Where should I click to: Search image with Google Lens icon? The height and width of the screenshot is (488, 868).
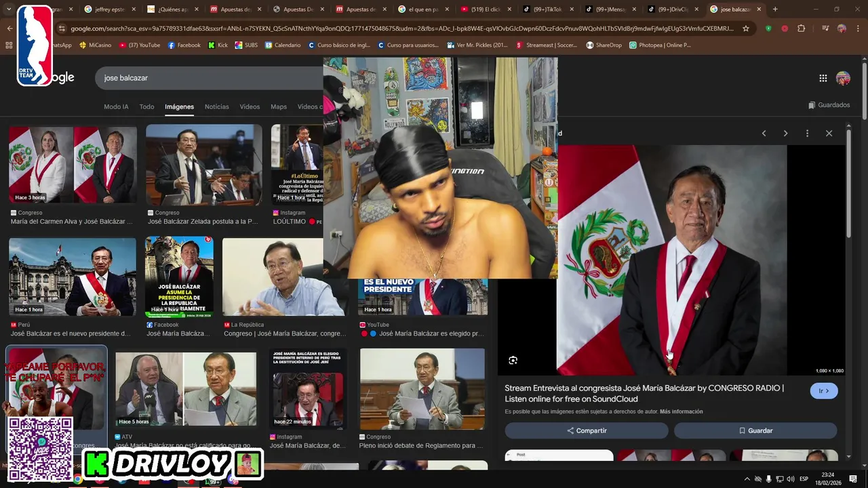[x=513, y=361]
